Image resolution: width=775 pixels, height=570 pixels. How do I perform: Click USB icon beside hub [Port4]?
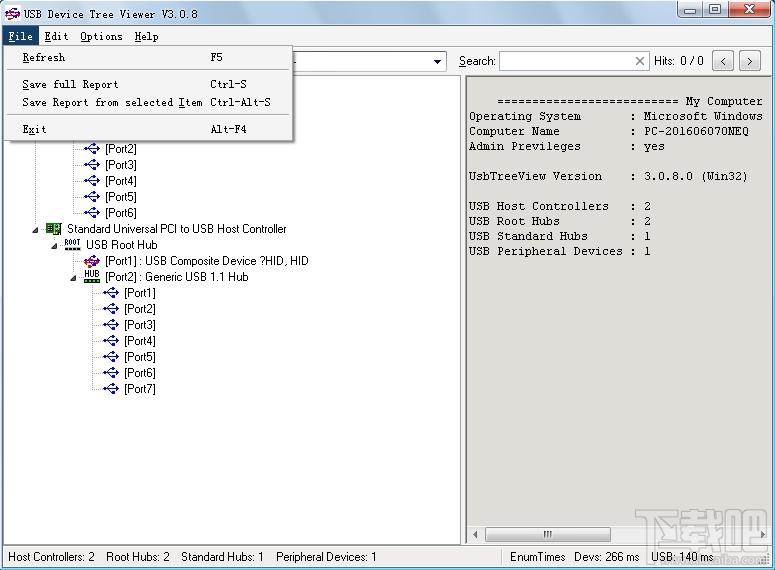[111, 341]
